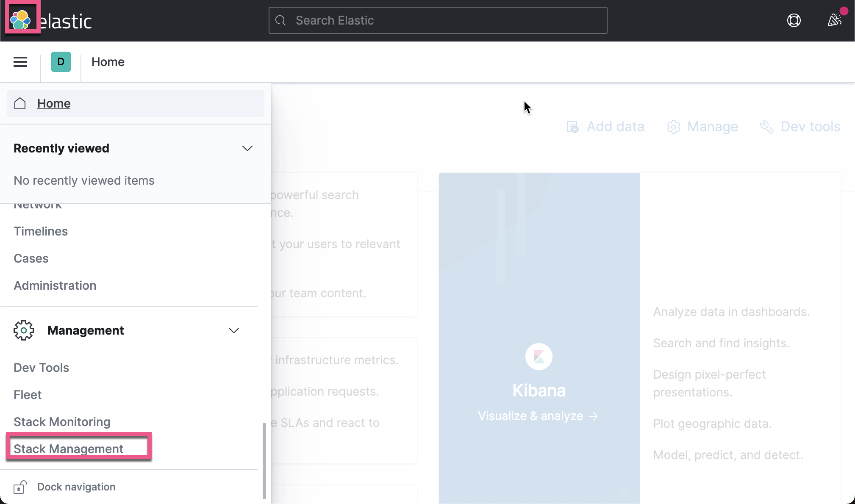Open the navigation menu via hamburger icon
855x504 pixels.
point(20,62)
